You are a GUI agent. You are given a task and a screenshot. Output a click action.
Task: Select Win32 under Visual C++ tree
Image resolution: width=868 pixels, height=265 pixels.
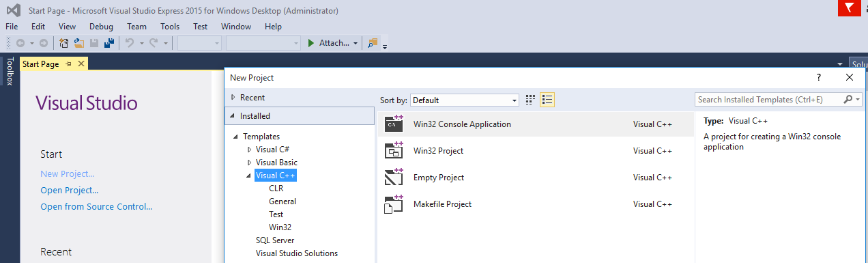coord(280,227)
